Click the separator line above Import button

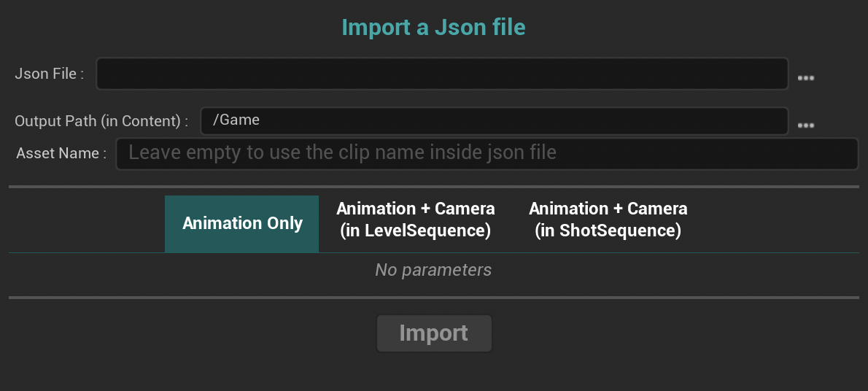pyautogui.click(x=433, y=298)
